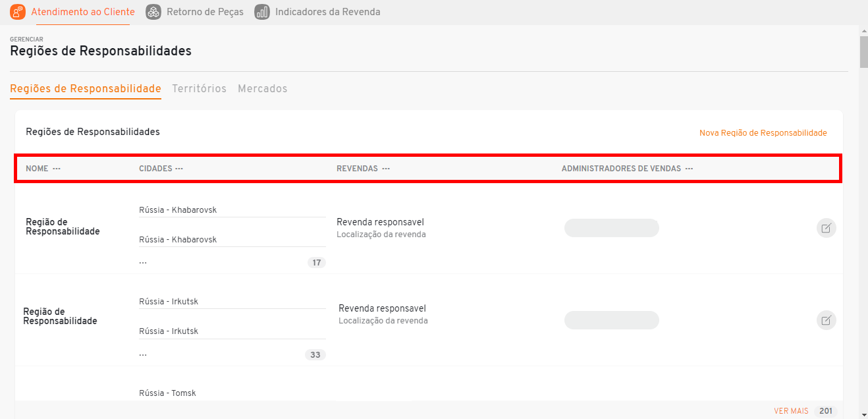Edit the region row with Khabarovsk cities
Viewport: 868px width, 419px height.
coord(826,228)
